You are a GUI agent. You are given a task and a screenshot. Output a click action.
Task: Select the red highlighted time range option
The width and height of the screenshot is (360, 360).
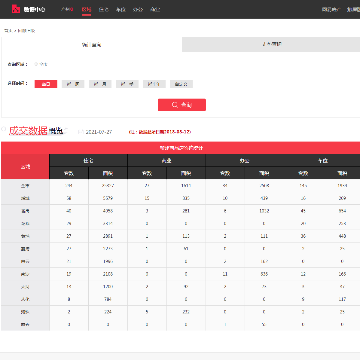(46, 84)
